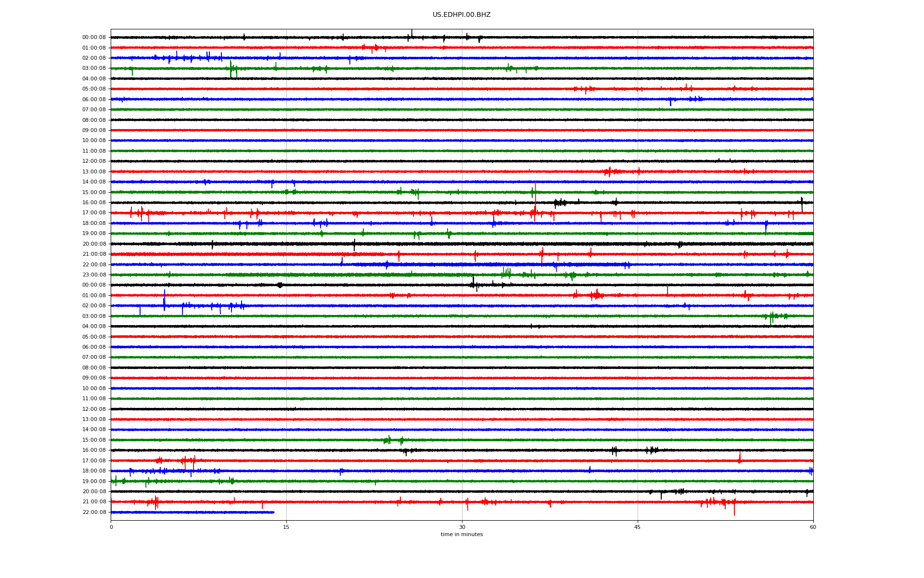Click the short blue trace ending the last row
Viewport: 924px width, 578px height.
(192, 512)
